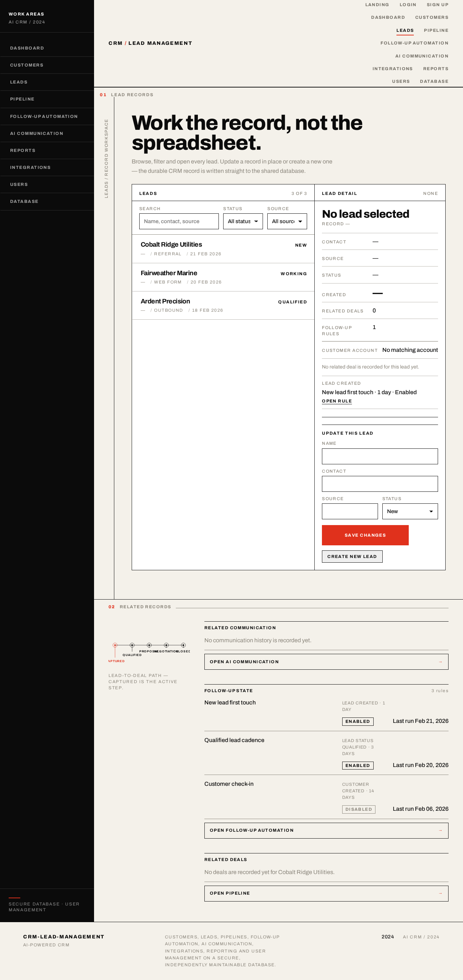The image size is (463, 980).
Task: Open Follow-Up Automation sidebar item
Action: (47, 116)
